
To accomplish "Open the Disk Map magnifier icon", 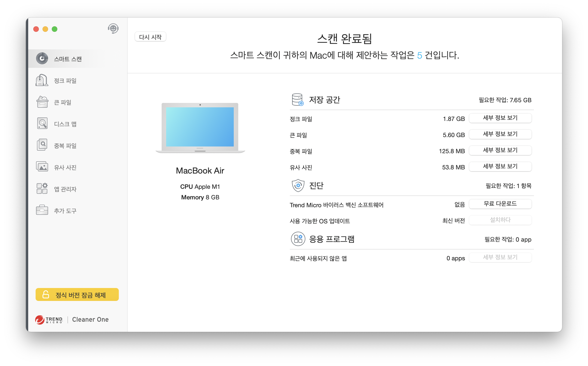I will (x=42, y=123).
